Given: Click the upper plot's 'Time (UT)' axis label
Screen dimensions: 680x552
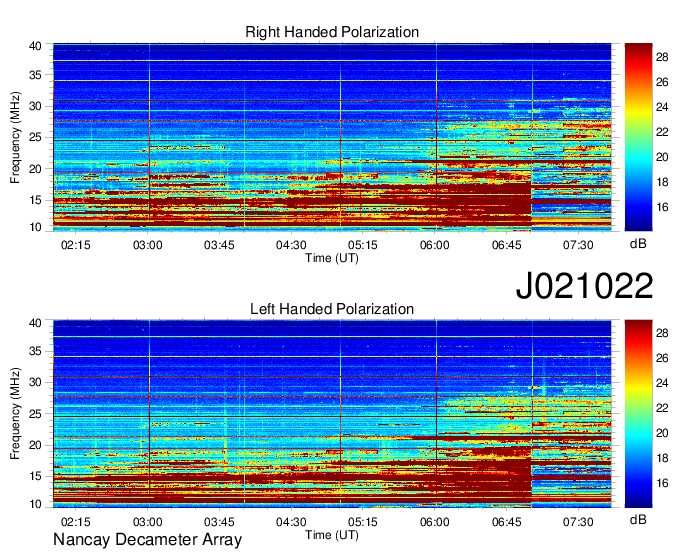Looking at the screenshot, I should pyautogui.click(x=332, y=258).
